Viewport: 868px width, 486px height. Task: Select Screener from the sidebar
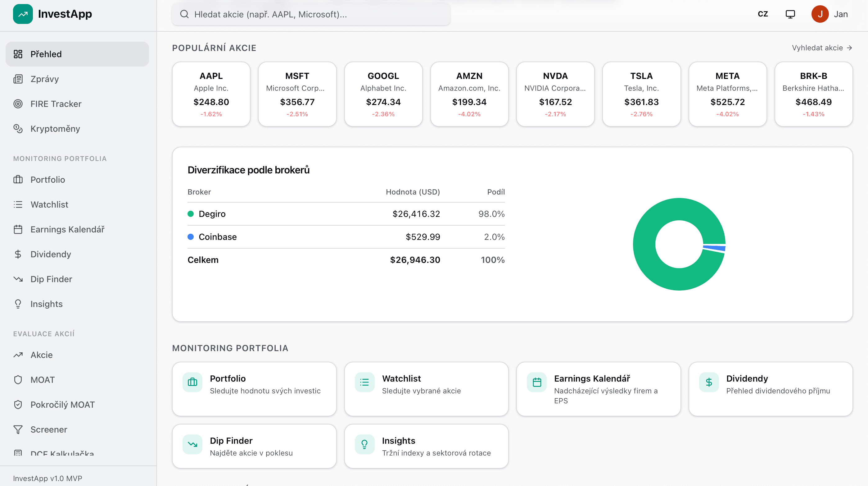click(x=49, y=429)
